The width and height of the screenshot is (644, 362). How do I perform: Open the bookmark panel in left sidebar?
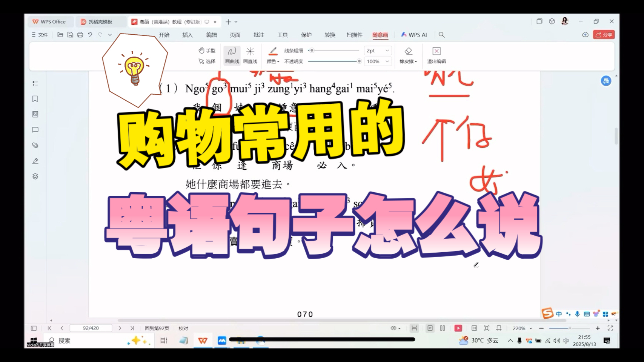[x=35, y=99]
